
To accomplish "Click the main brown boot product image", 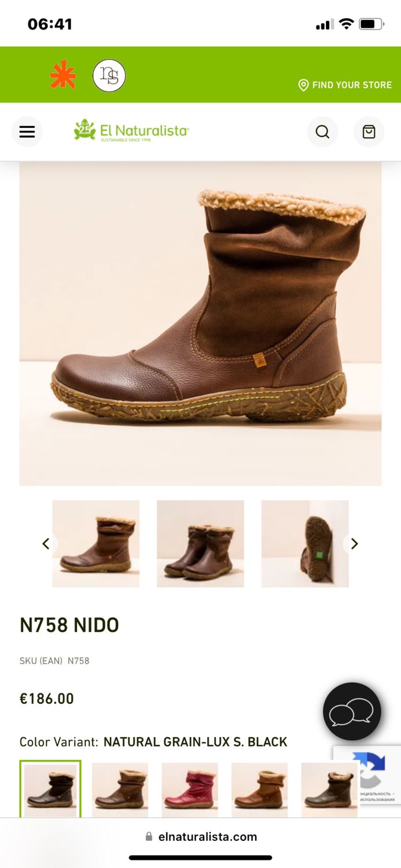I will [x=200, y=323].
